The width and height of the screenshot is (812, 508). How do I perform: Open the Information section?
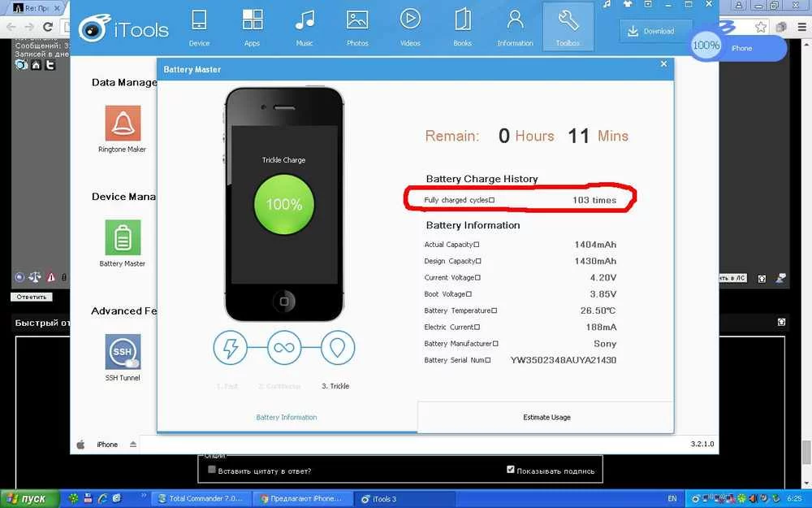coord(515,27)
